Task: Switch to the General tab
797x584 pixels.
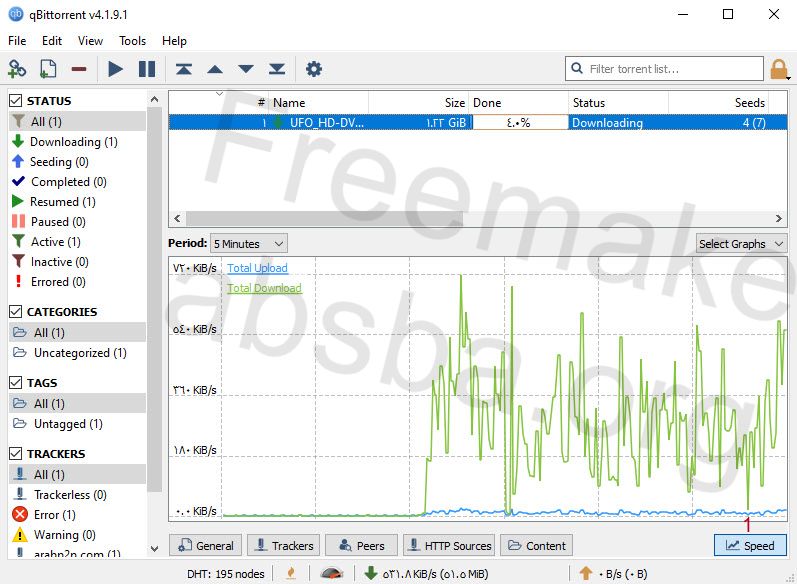Action: click(x=206, y=546)
